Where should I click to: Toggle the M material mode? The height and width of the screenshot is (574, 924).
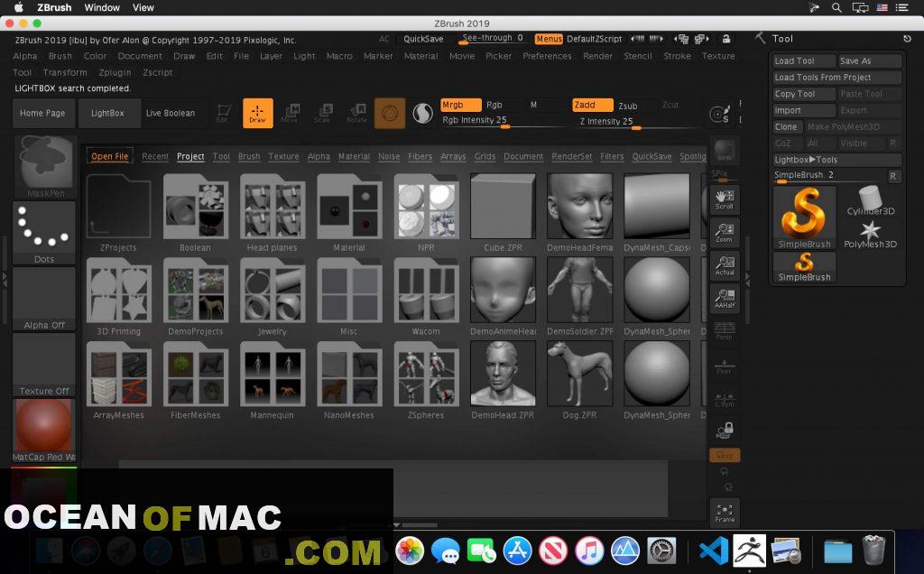pyautogui.click(x=533, y=105)
